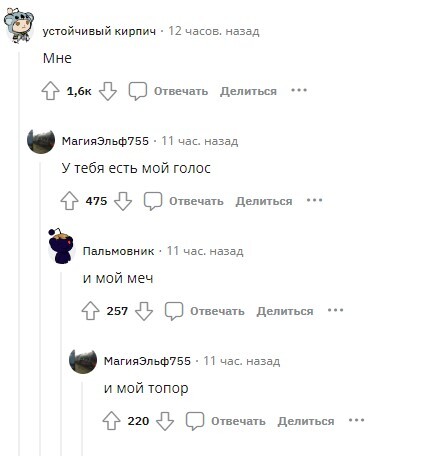Downvote the comment with 475 votes

pyautogui.click(x=123, y=201)
